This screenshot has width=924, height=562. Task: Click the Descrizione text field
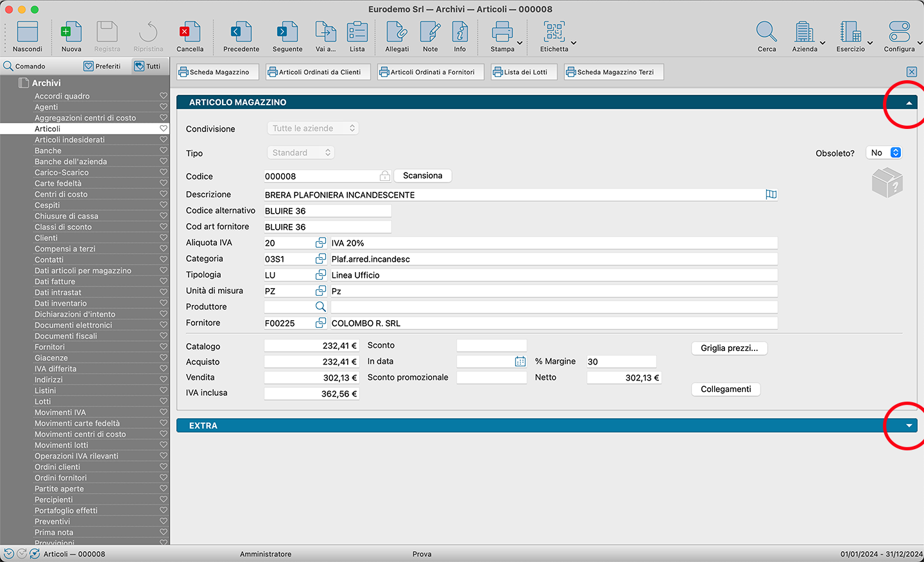[x=513, y=195]
